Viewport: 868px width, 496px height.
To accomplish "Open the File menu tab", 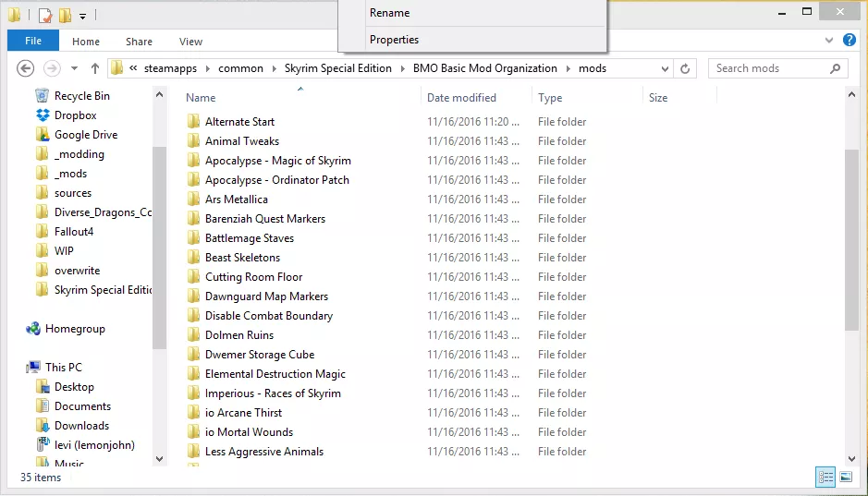I will click(x=33, y=41).
